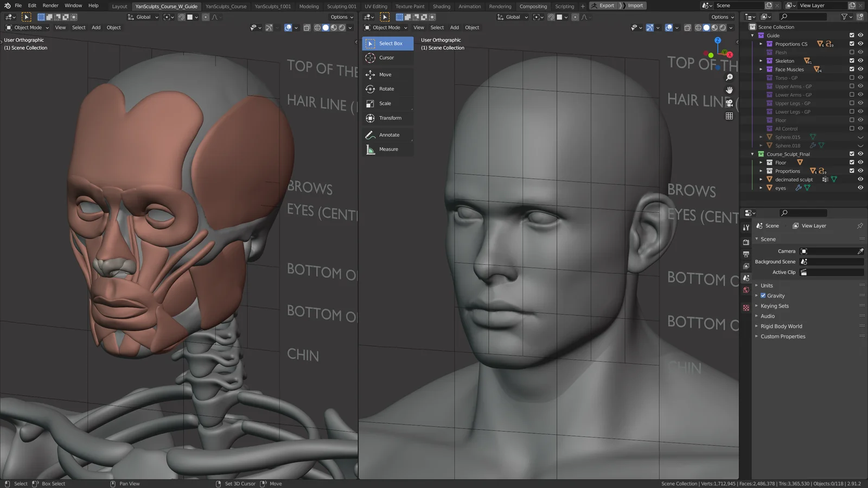This screenshot has height=488, width=868.
Task: Expand the Skeleton collection
Action: (x=762, y=61)
